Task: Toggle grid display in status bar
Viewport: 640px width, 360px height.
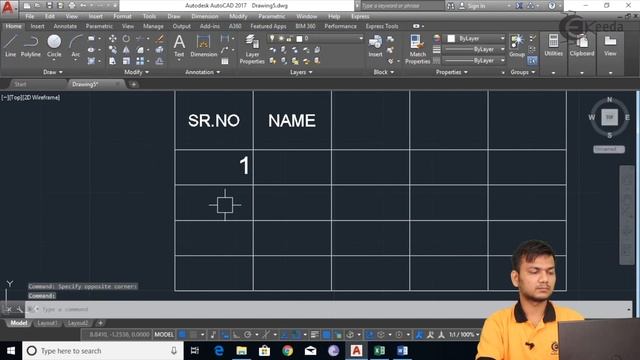Action: pyautogui.click(x=182, y=335)
